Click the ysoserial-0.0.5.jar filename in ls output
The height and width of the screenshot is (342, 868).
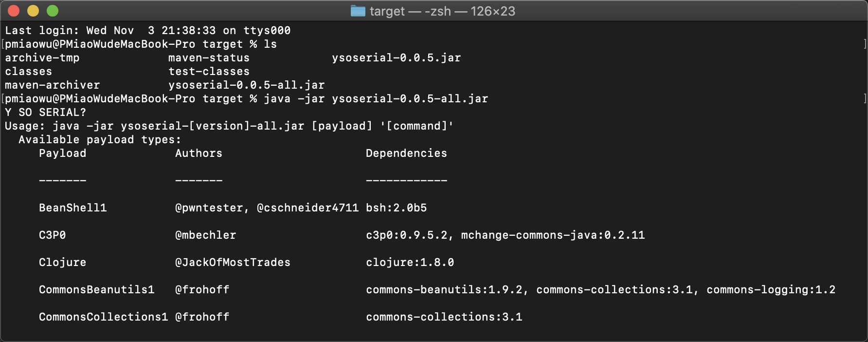[396, 58]
